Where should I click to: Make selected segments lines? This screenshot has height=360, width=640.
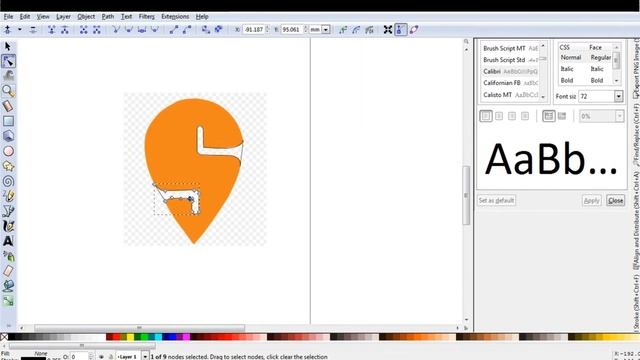tap(174, 29)
